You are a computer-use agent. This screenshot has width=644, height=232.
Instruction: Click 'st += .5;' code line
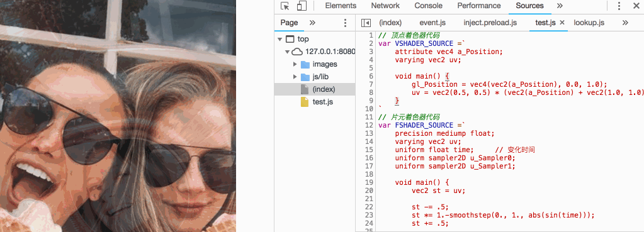click(x=430, y=223)
